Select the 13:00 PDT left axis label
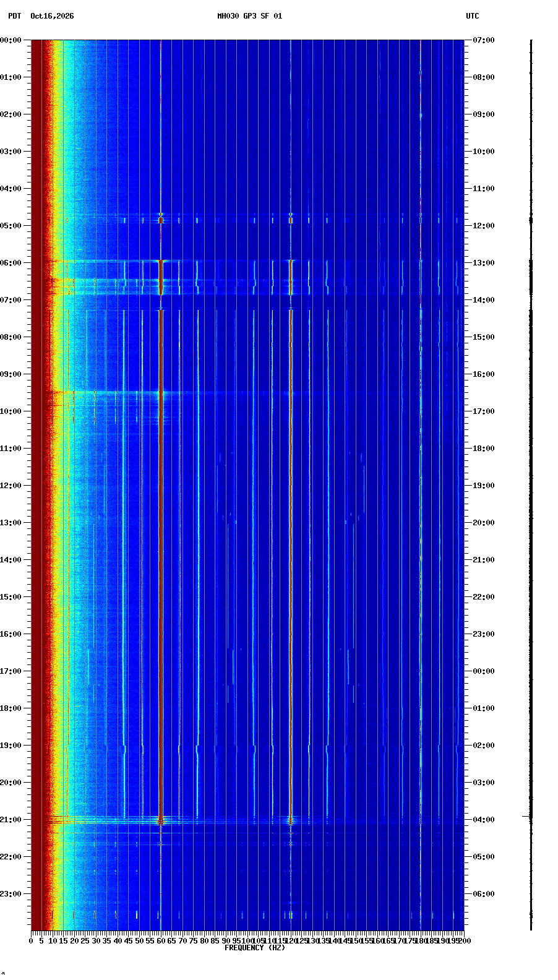The image size is (558, 980). [11, 523]
